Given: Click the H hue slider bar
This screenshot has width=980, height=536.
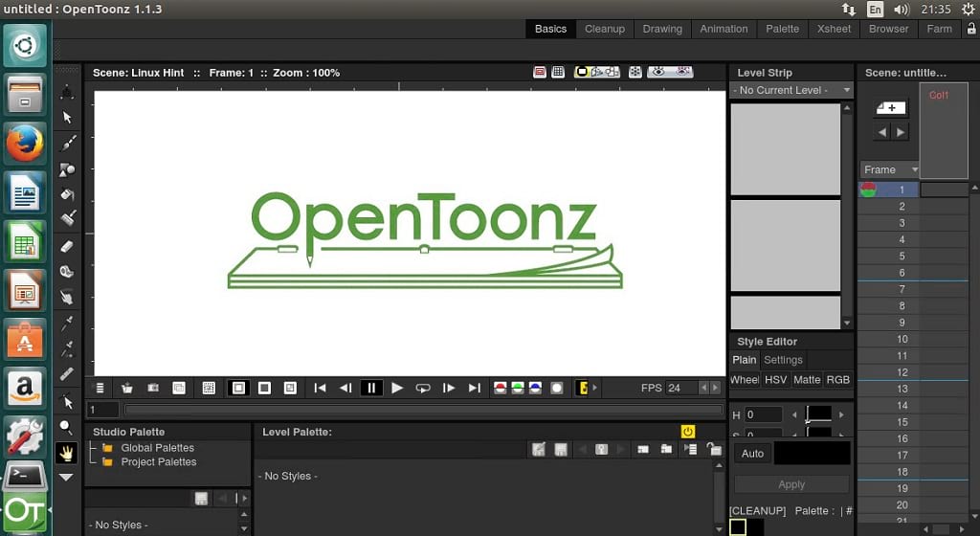Looking at the screenshot, I should (818, 414).
